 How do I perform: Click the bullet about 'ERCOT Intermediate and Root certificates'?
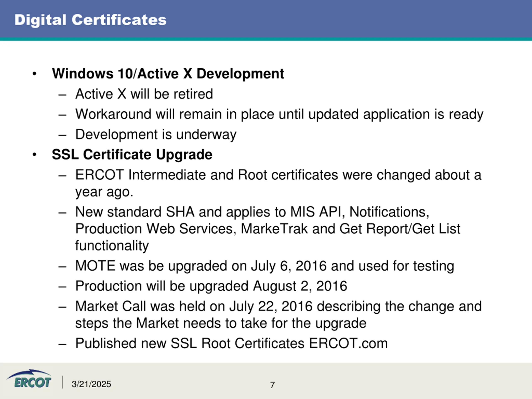[x=278, y=183]
